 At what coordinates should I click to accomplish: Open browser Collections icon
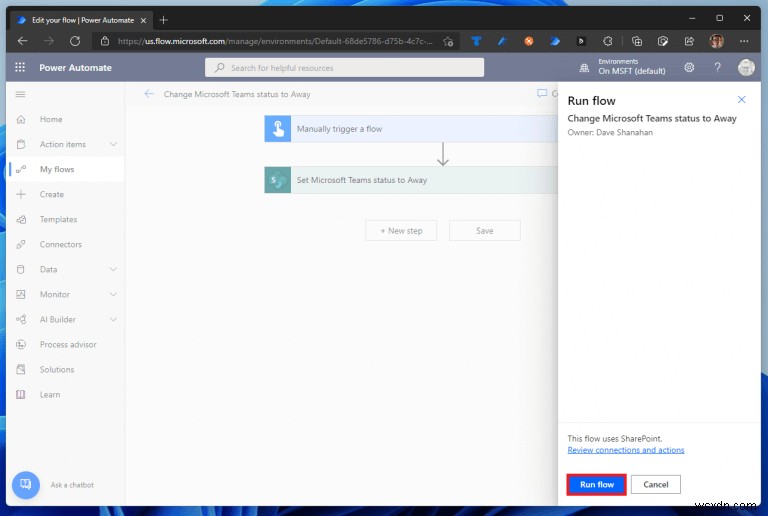click(x=637, y=41)
